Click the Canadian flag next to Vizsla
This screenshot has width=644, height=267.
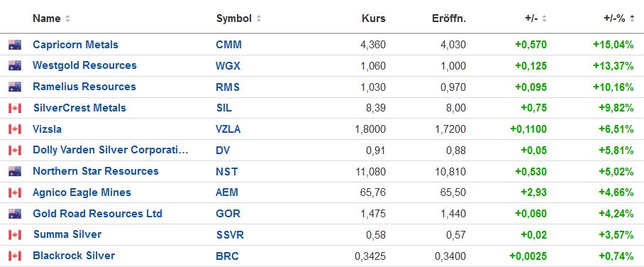[x=15, y=129]
